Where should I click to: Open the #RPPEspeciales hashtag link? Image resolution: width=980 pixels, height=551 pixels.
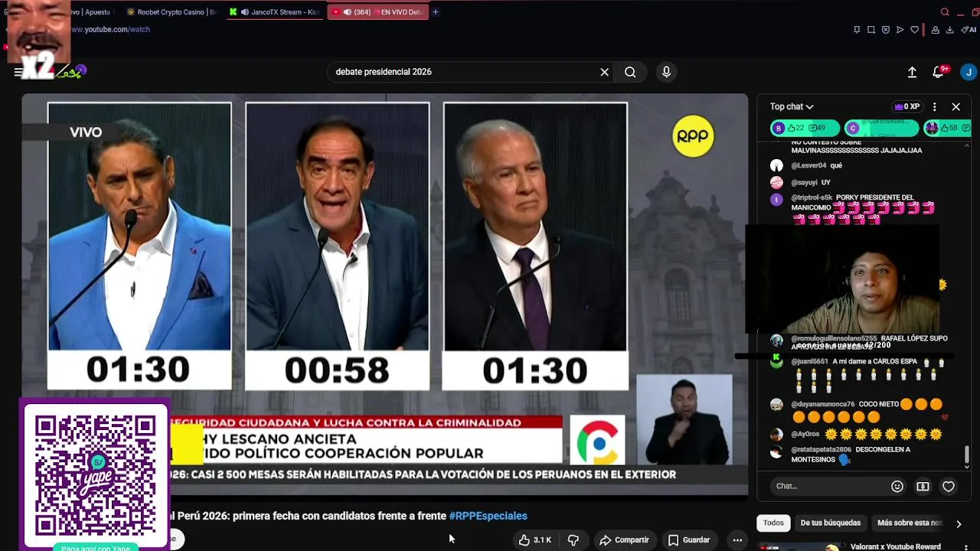click(488, 516)
